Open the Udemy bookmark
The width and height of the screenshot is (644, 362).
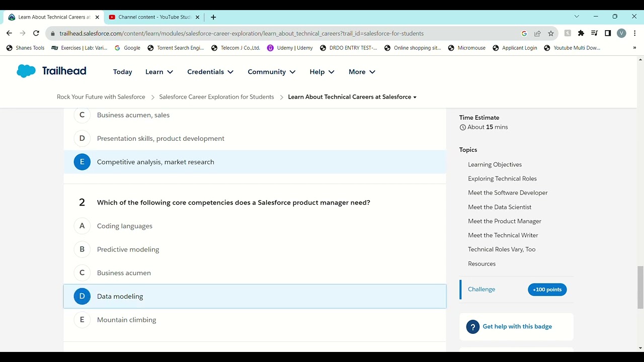coord(290,48)
